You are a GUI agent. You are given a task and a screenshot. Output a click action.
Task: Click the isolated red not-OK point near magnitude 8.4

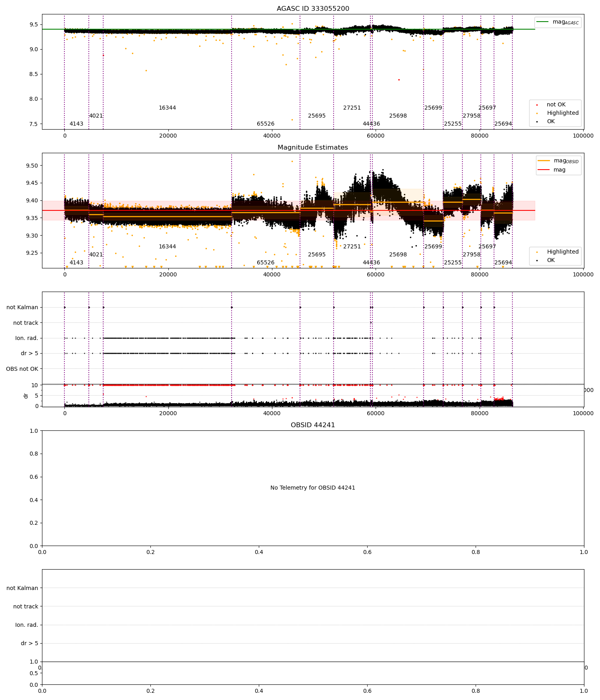click(398, 80)
